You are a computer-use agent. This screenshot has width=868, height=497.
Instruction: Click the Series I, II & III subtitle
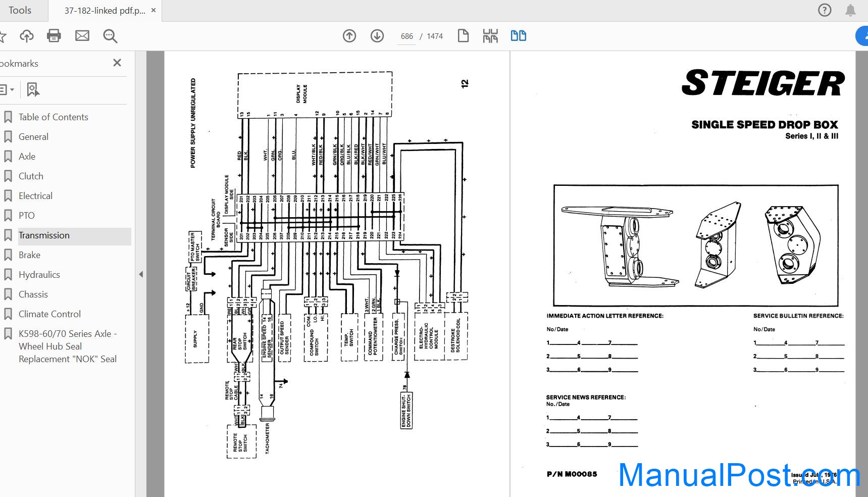pyautogui.click(x=811, y=136)
